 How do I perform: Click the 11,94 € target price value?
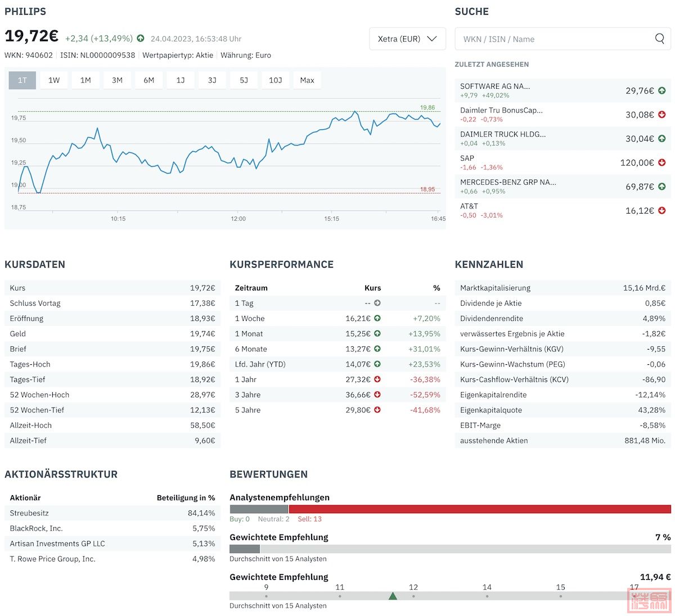point(655,577)
